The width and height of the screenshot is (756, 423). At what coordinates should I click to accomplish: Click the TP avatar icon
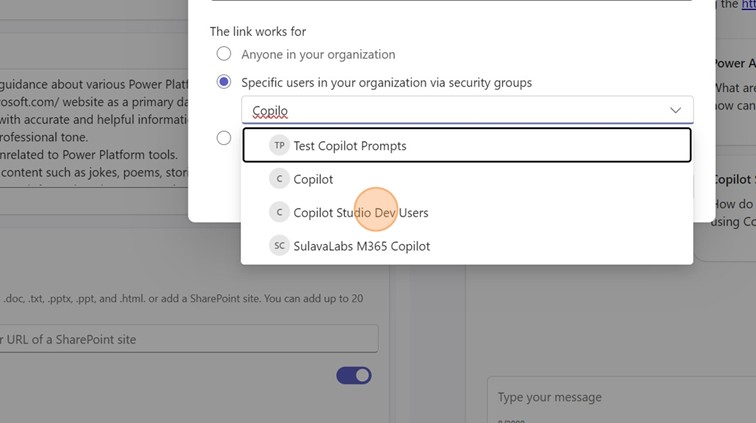coord(280,146)
